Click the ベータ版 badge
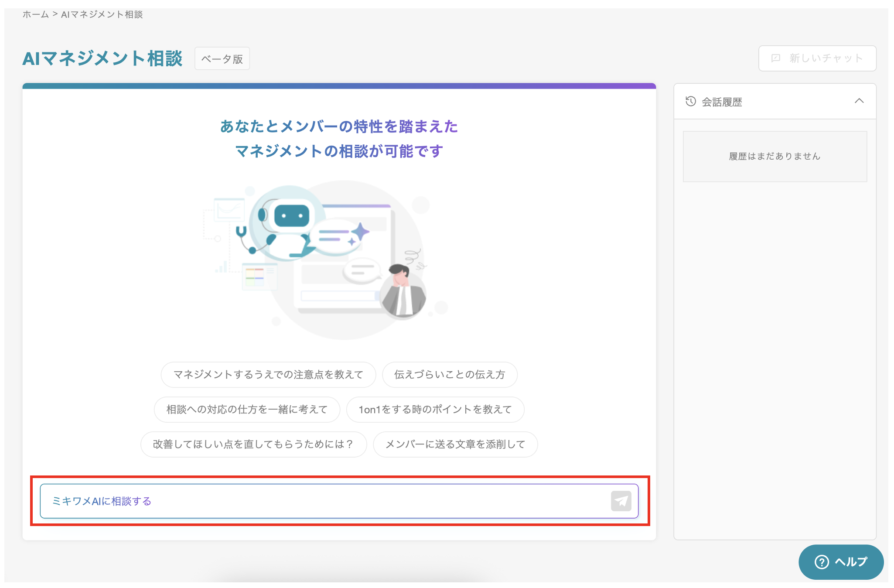Screen dimensions: 894x588 point(222,58)
